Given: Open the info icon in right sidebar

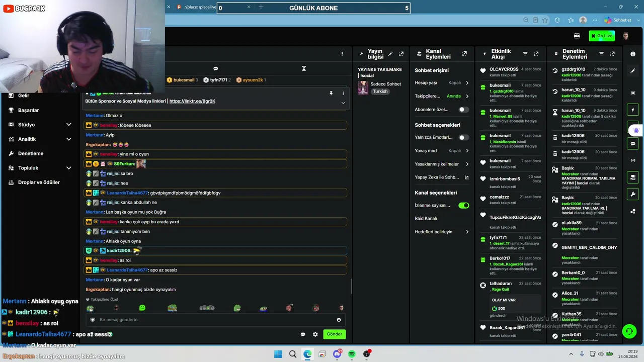Looking at the screenshot, I should coord(633,54).
